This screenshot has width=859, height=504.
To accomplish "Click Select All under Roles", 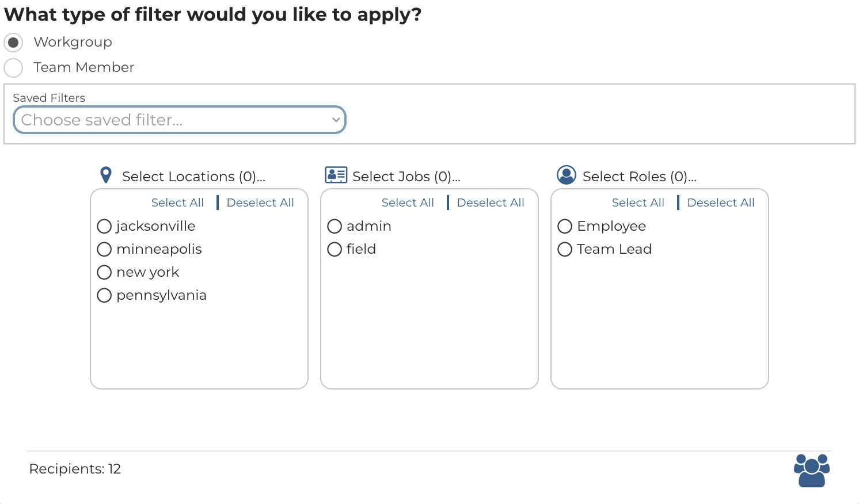I will pos(638,203).
